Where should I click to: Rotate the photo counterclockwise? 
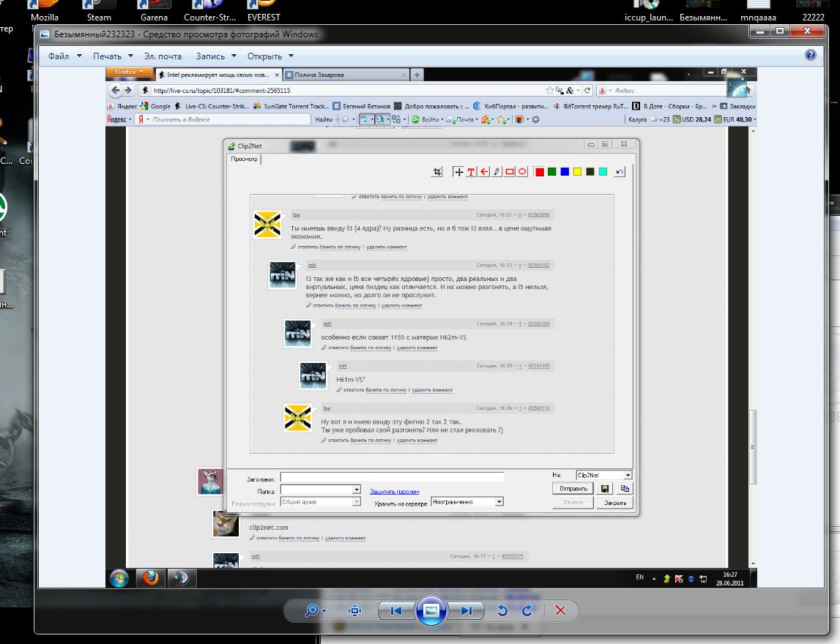pos(502,610)
